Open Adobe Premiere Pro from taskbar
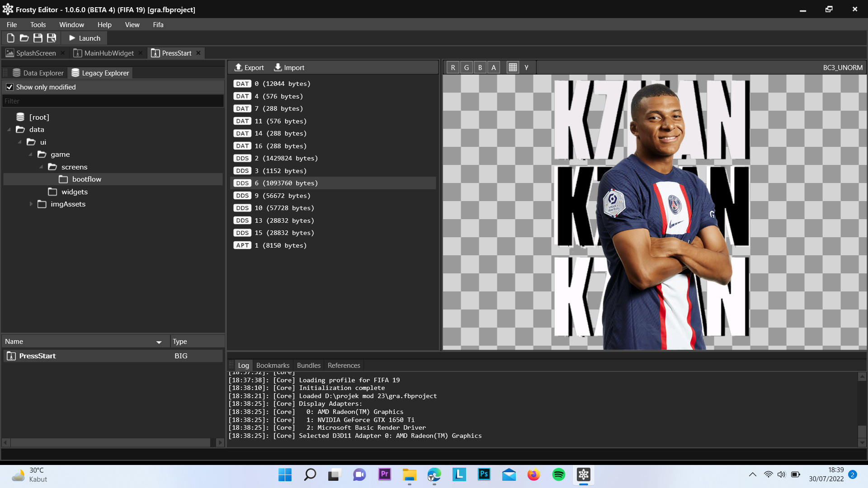Screen dimensions: 868x488 tap(385, 475)
